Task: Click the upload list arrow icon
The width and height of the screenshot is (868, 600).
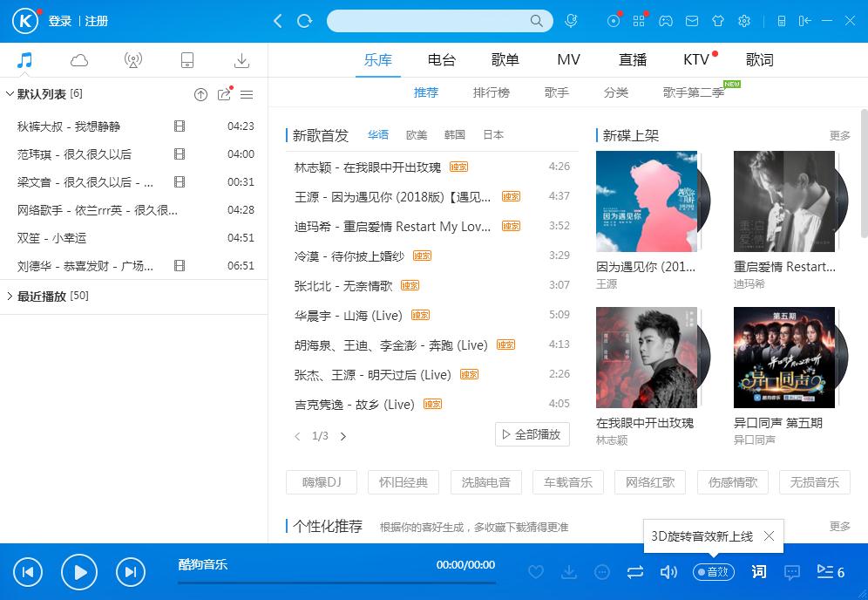Action: click(x=200, y=95)
